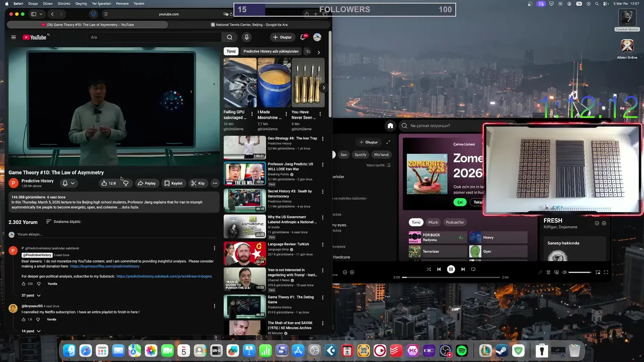
Task: Expand the 37 yanıt replies
Action: (31, 295)
